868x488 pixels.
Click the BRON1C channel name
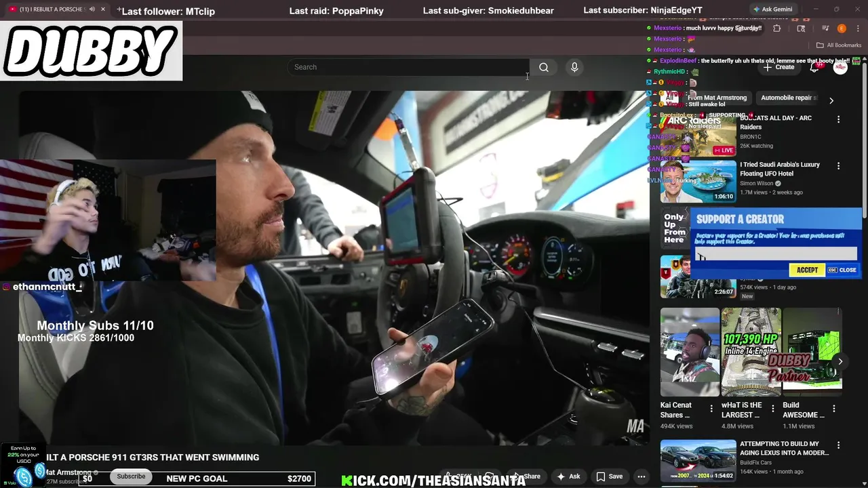751,137
